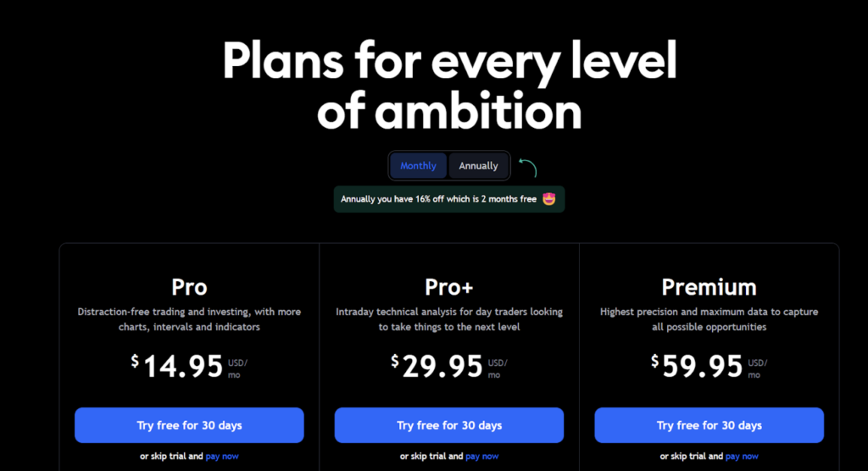The width and height of the screenshot is (868, 471).
Task: Switch to Annually billing
Action: [x=478, y=165]
